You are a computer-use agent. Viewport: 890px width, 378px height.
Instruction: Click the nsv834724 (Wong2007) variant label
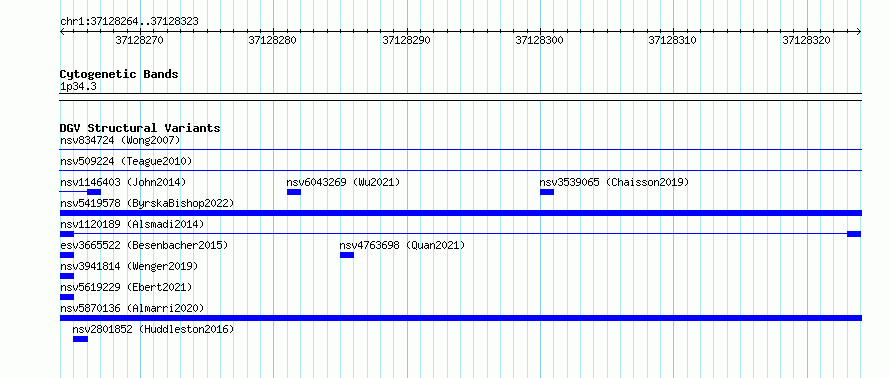[120, 140]
